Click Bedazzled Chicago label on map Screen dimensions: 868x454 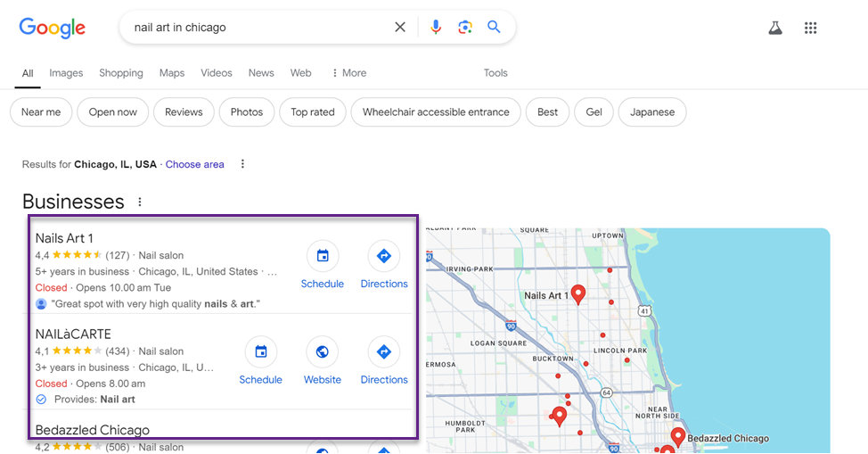(x=728, y=438)
